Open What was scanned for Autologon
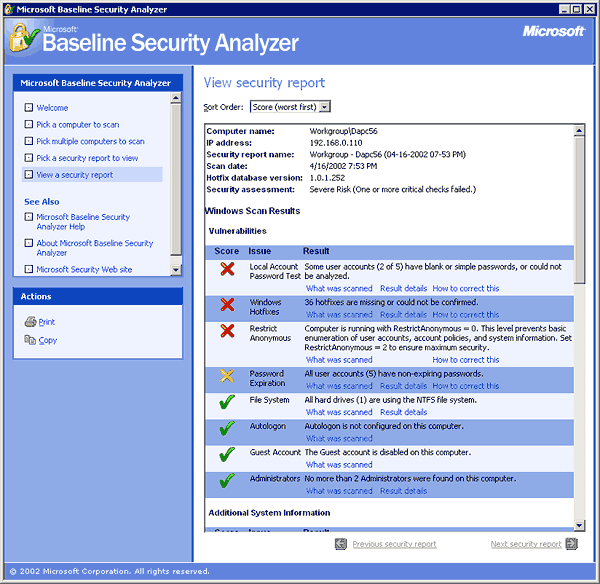The image size is (600, 584). point(339,438)
